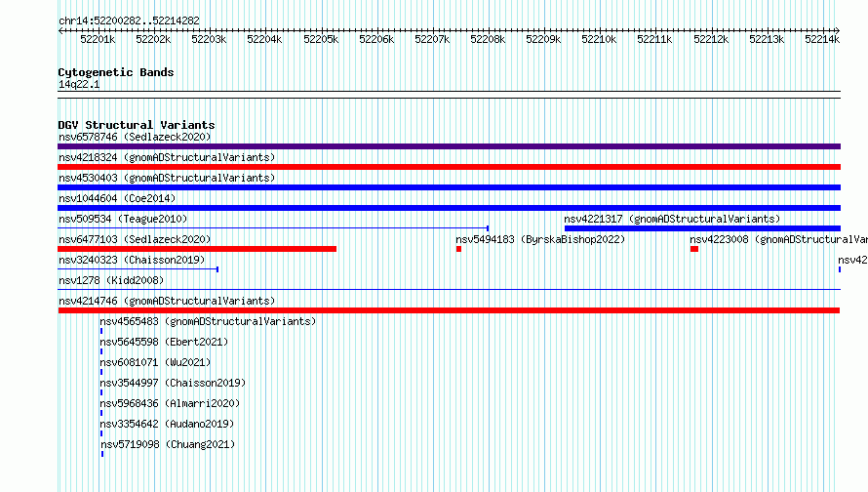The height and width of the screenshot is (492, 868).
Task: Click the blue nsv4221317 variant bar
Action: [702, 228]
